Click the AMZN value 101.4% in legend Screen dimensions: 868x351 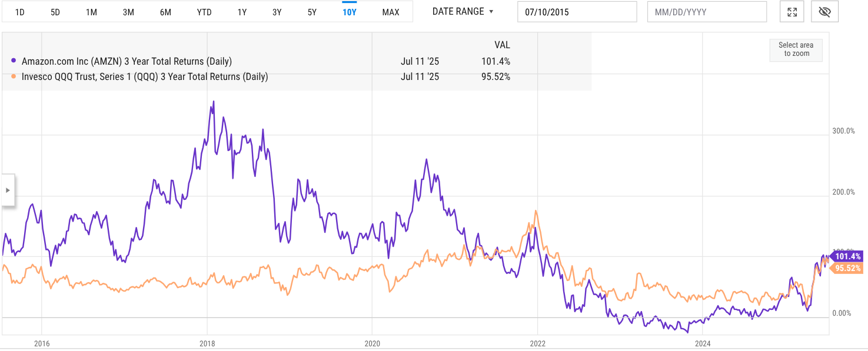coord(495,61)
